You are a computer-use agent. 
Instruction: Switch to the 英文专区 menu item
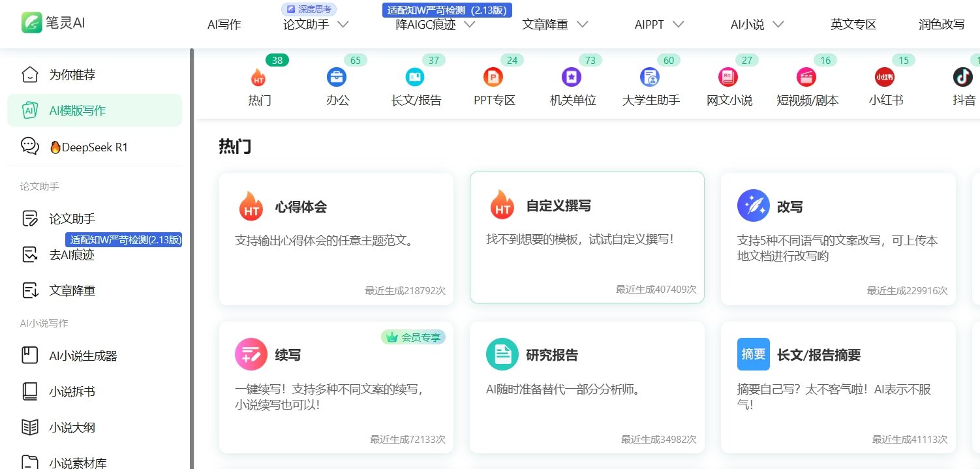[853, 25]
